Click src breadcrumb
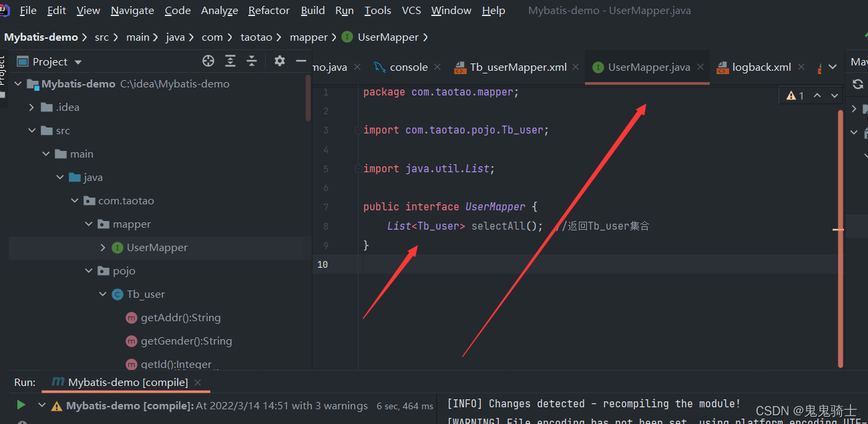Viewport: 868px width, 424px height. (x=101, y=37)
